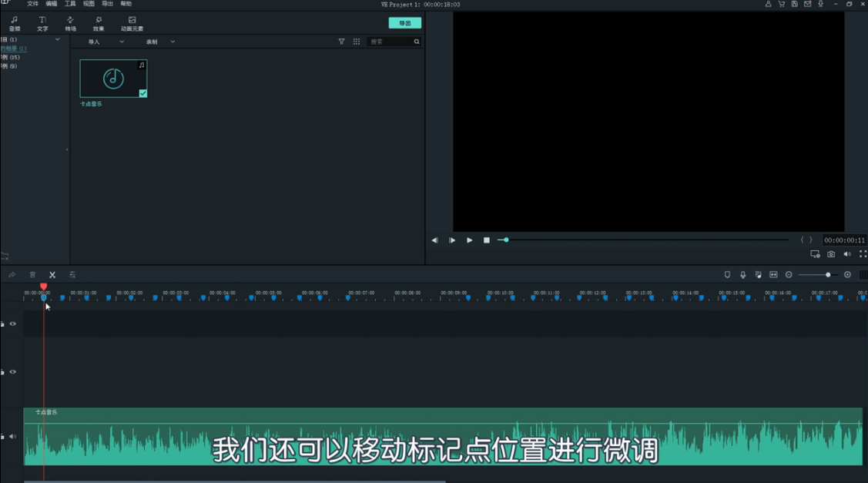Open the 效果 effects panel
Image resolution: width=868 pixels, height=483 pixels.
coord(97,23)
